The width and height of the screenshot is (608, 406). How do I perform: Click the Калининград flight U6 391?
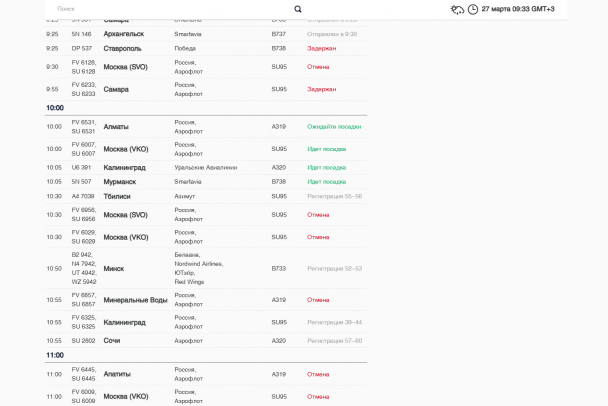125,168
